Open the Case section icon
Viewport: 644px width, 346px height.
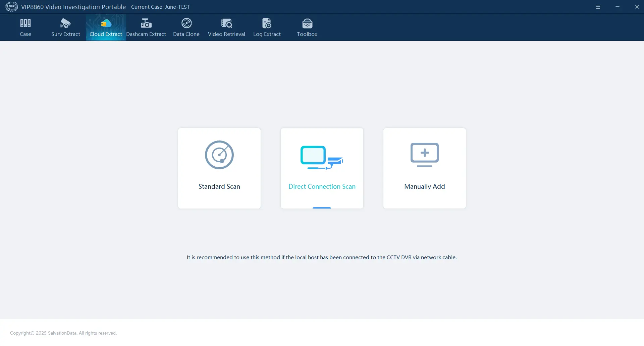click(x=25, y=23)
